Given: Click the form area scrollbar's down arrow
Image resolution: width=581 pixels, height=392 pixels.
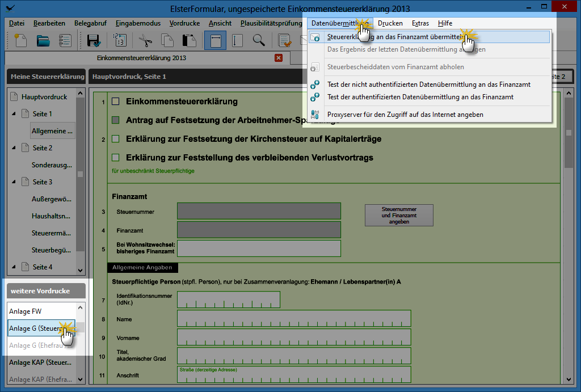Looking at the screenshot, I should 569,379.
